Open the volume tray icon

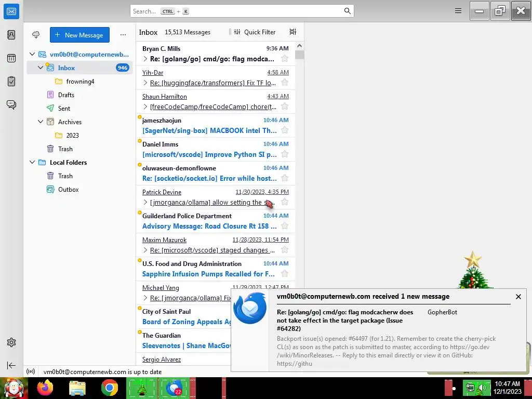pyautogui.click(x=481, y=388)
